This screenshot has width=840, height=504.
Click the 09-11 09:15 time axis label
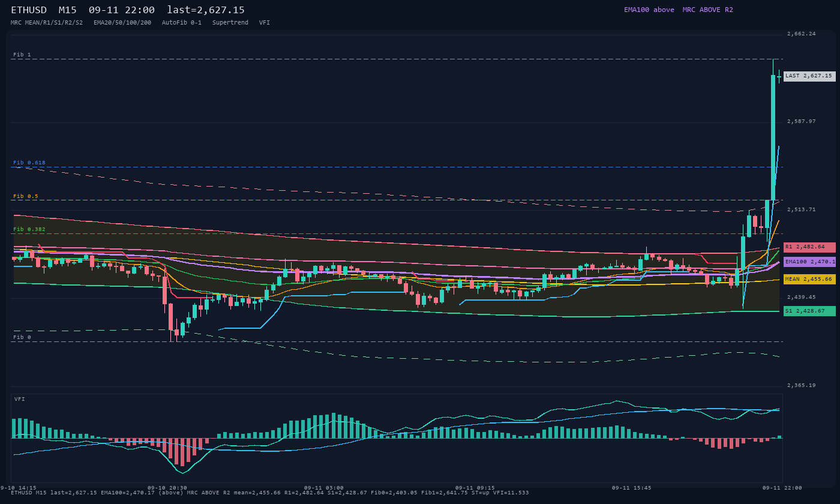[475, 488]
